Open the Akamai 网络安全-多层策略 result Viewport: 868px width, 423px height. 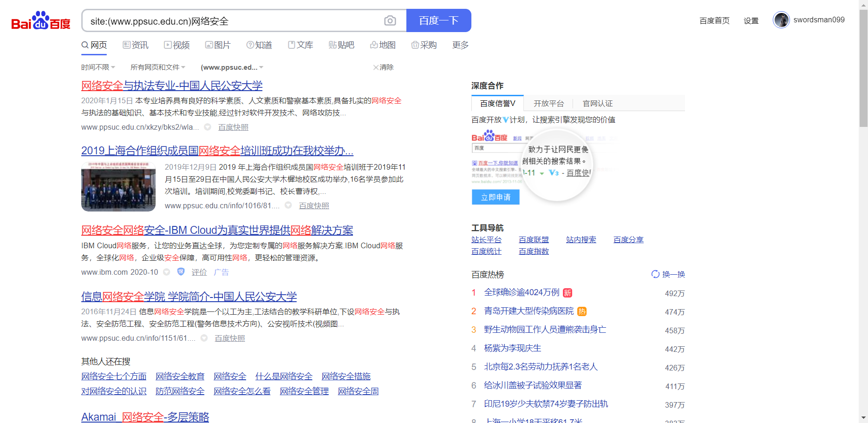[x=145, y=417]
